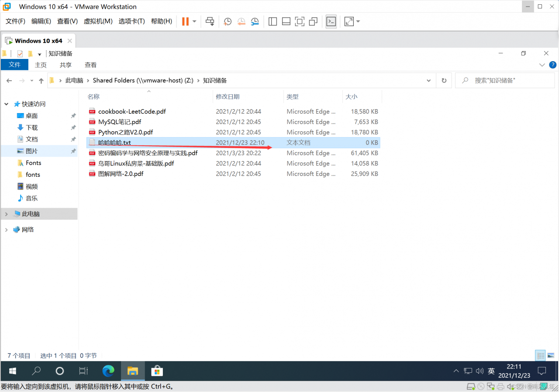This screenshot has height=392, width=559.
Task: Open the taskbar volume control
Action: click(480, 371)
